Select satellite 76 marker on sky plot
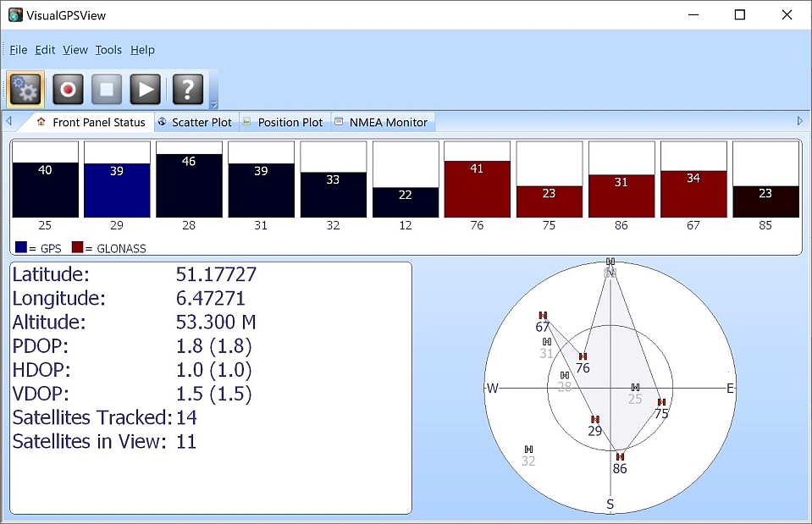The width and height of the screenshot is (812, 524). (583, 356)
